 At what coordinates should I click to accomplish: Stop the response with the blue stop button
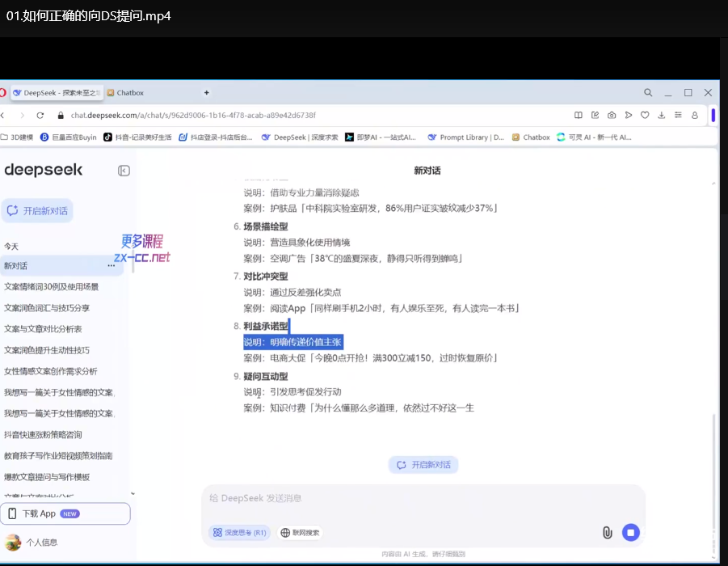coord(631,533)
